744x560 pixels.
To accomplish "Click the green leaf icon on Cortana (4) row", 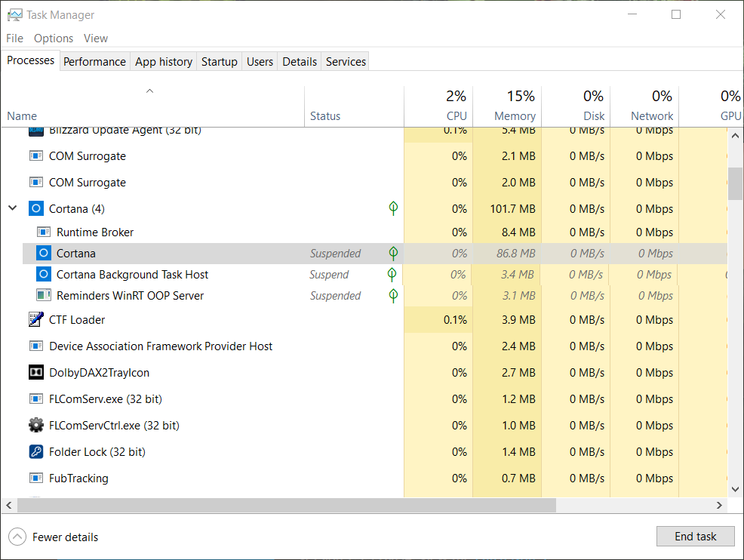I will (x=393, y=209).
